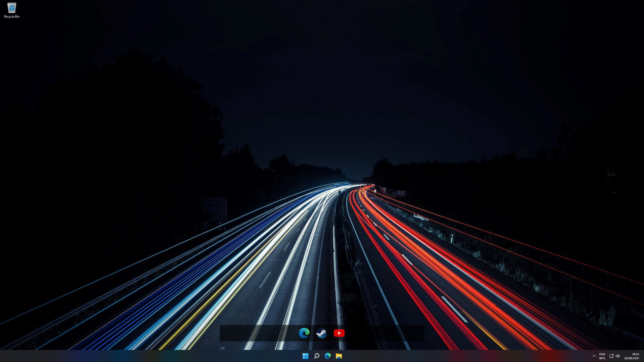Launch Steam from the dock
The image size is (644, 362).
click(x=322, y=333)
